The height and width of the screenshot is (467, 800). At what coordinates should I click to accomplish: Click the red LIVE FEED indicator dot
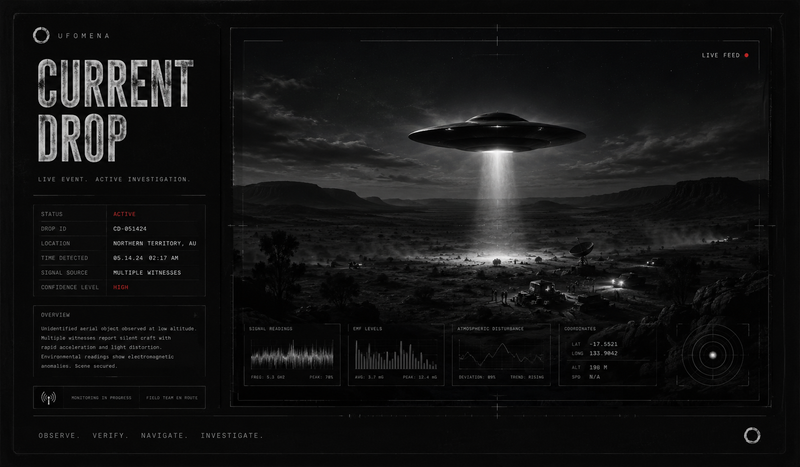(746, 55)
